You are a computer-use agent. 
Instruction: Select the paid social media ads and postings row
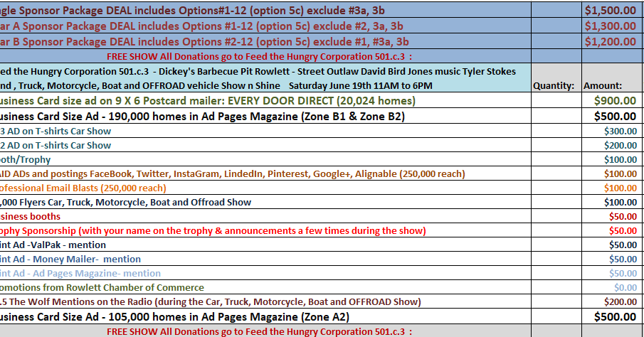click(x=232, y=174)
